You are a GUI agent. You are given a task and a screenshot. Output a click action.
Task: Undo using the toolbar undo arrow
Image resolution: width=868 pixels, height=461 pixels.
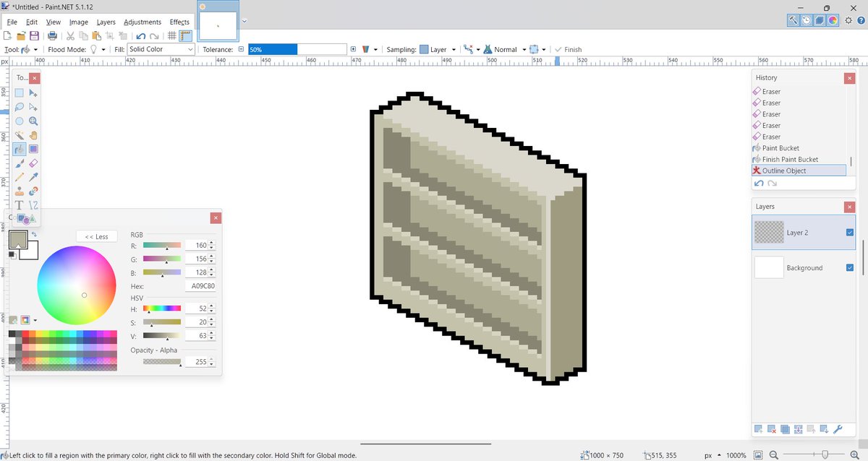click(x=140, y=35)
